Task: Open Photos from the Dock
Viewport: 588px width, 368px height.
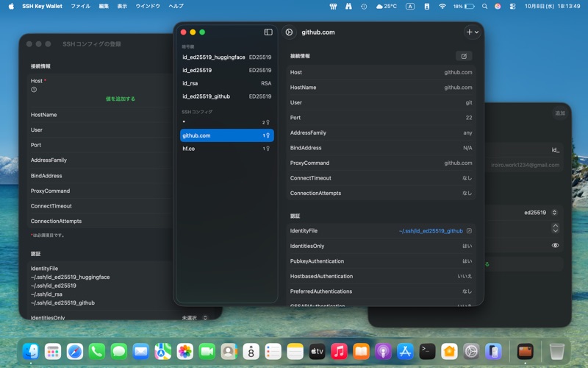Action: coord(185,352)
